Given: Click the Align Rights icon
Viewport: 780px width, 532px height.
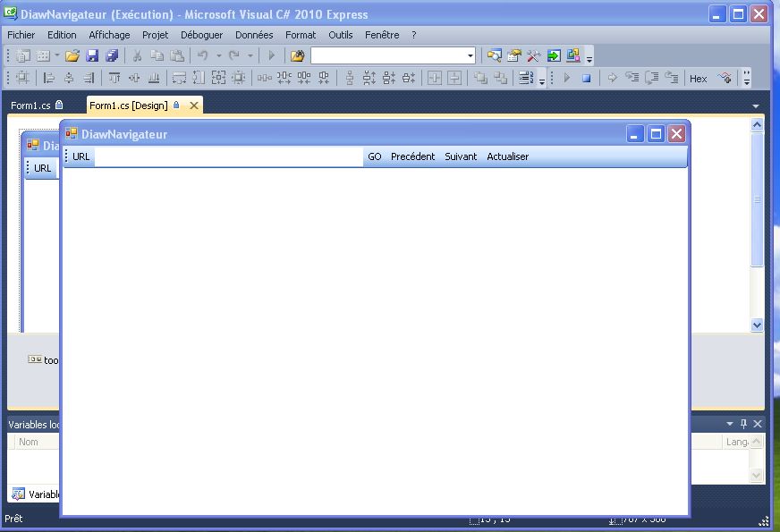Looking at the screenshot, I should pyautogui.click(x=89, y=78).
